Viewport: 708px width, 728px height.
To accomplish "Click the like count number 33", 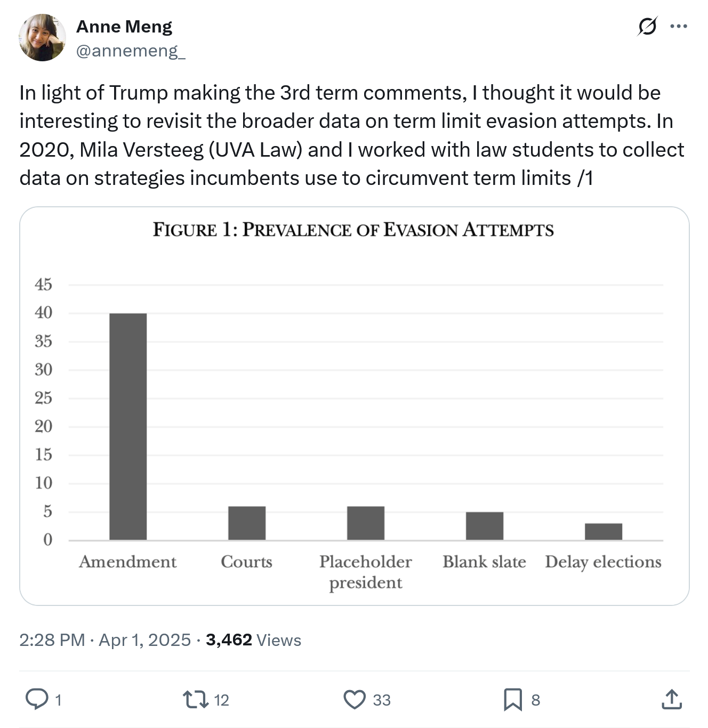I will point(382,700).
